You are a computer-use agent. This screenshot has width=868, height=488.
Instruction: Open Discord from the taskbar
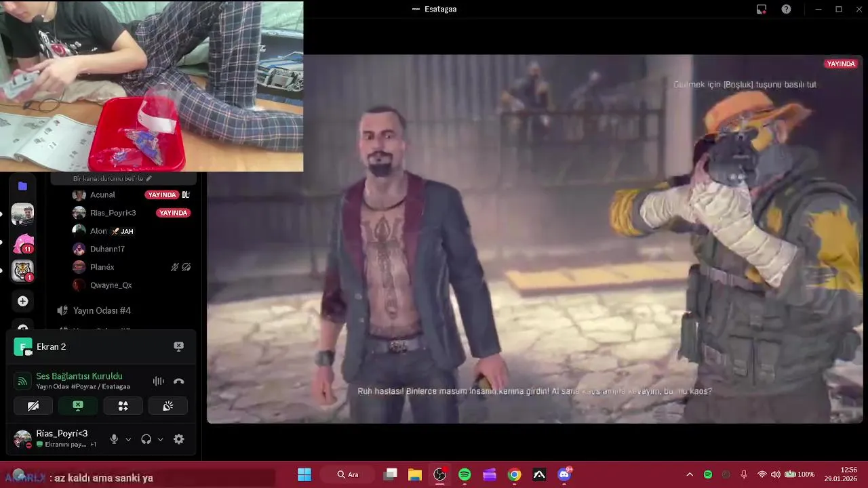click(x=564, y=474)
